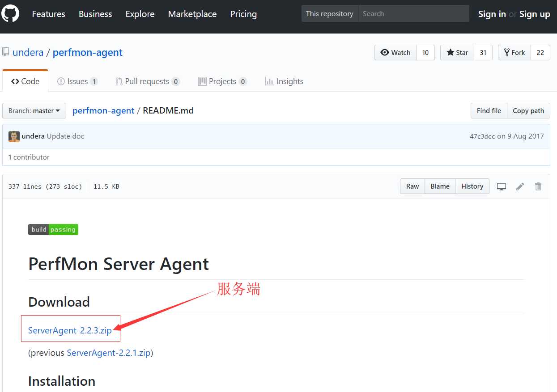Open the Issues tab

77,81
